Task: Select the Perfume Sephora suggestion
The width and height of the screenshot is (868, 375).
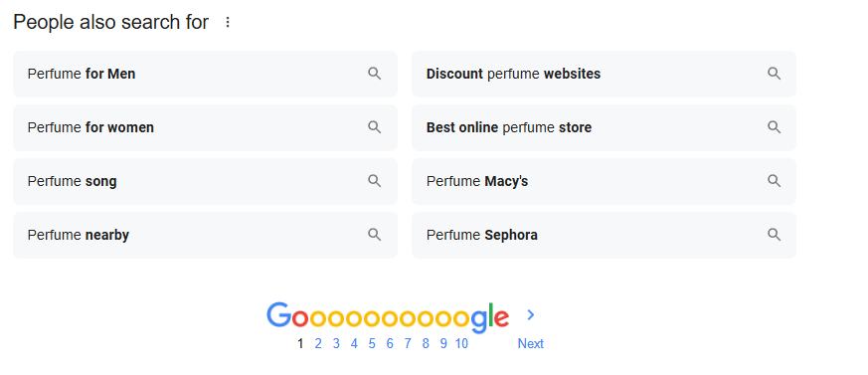Action: pyautogui.click(x=604, y=235)
